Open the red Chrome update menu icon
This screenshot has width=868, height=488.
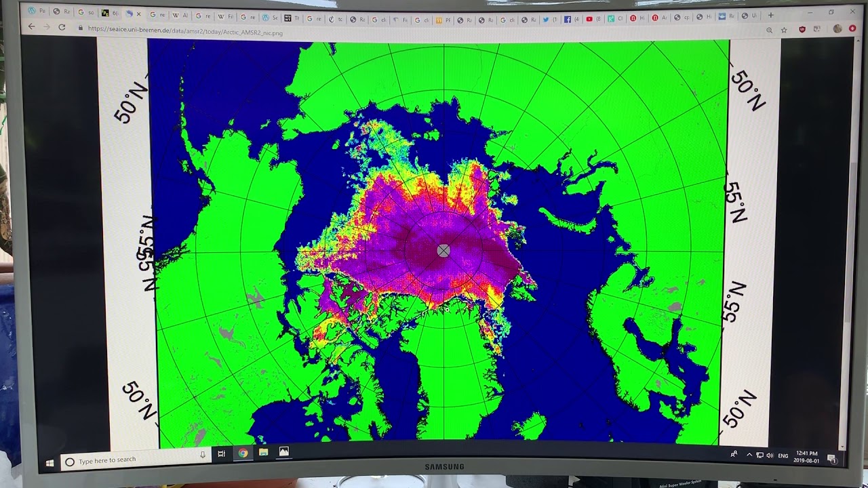pyautogui.click(x=852, y=28)
